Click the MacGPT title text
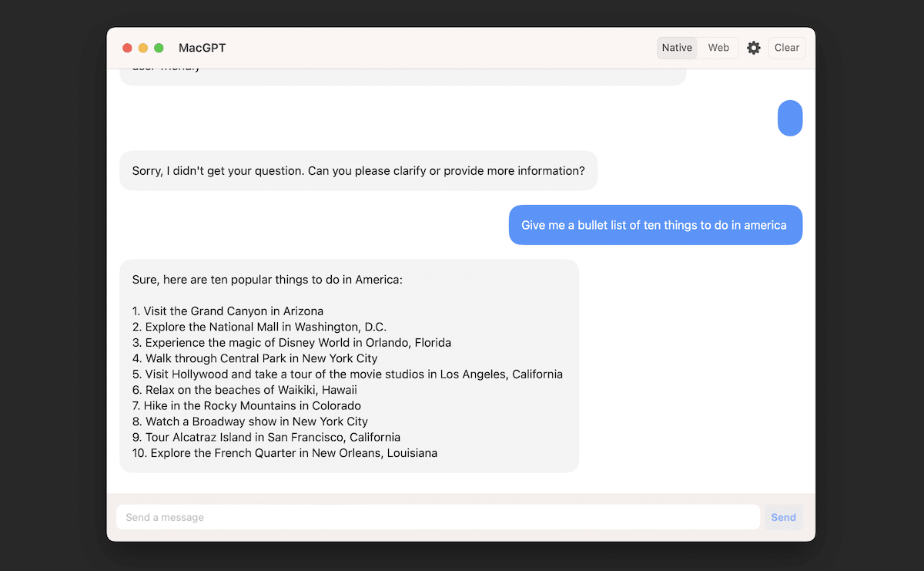The height and width of the screenshot is (571, 924). point(202,48)
